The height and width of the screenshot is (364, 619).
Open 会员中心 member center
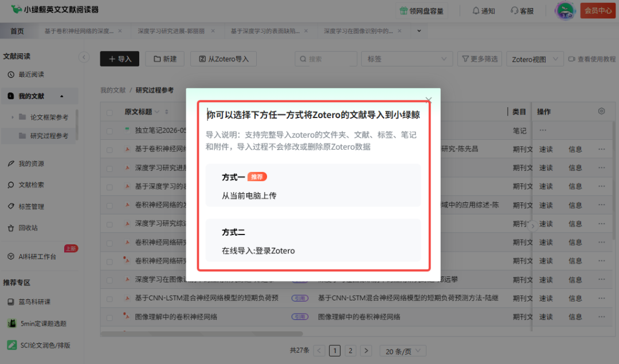tap(598, 11)
